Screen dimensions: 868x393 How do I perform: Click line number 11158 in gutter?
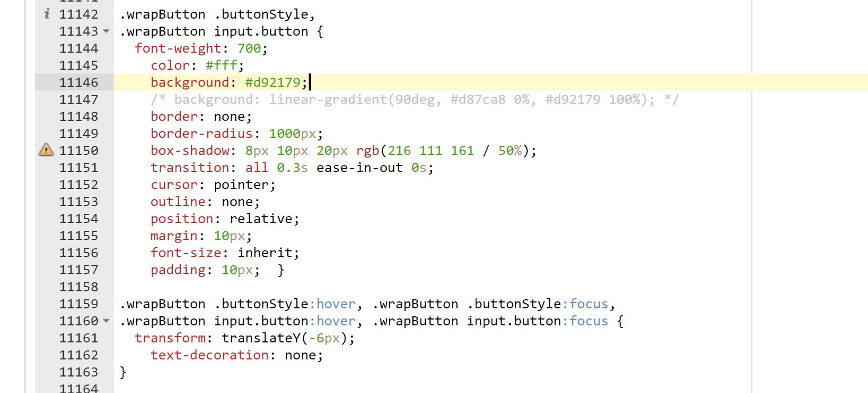(x=79, y=287)
